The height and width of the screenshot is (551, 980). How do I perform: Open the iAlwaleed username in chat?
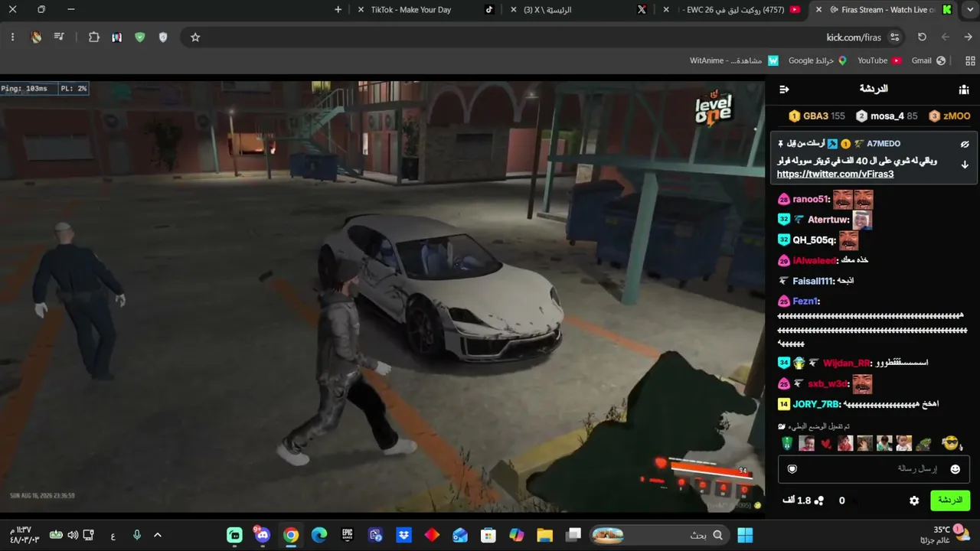point(815,261)
